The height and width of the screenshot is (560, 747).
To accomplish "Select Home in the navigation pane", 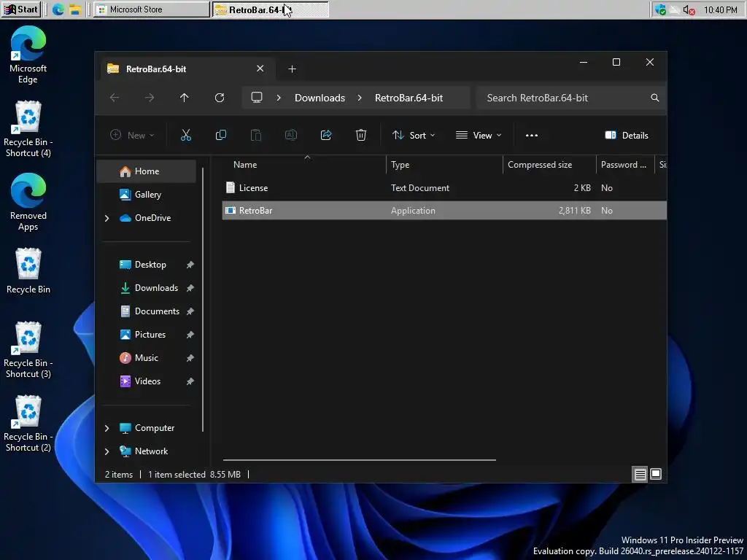I will pyautogui.click(x=146, y=171).
